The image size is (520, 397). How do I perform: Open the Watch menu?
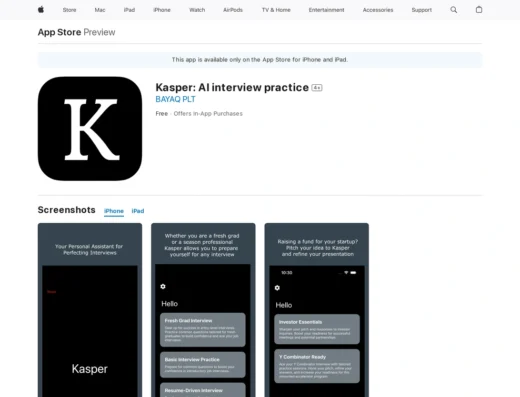click(x=197, y=10)
